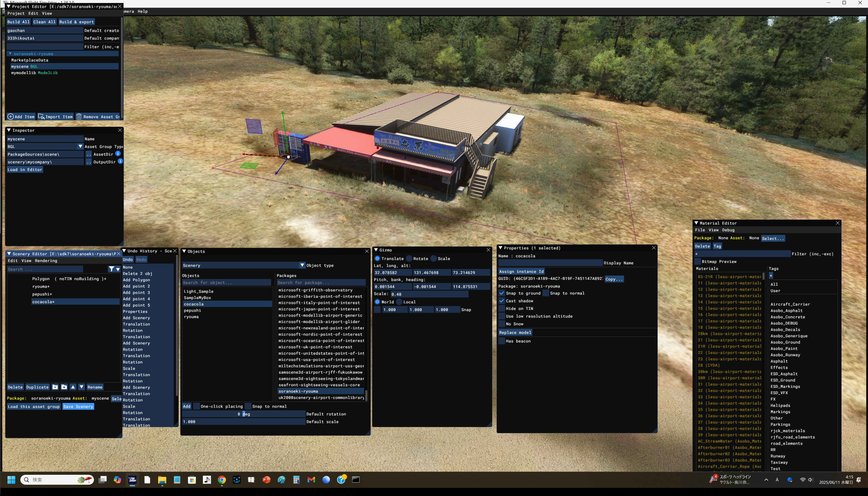Click the Flight Simulator taskbar icon
The image size is (868, 496).
[x=132, y=480]
